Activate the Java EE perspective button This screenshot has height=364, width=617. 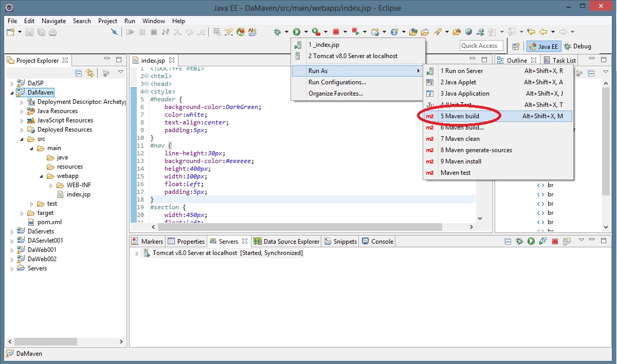tap(543, 46)
